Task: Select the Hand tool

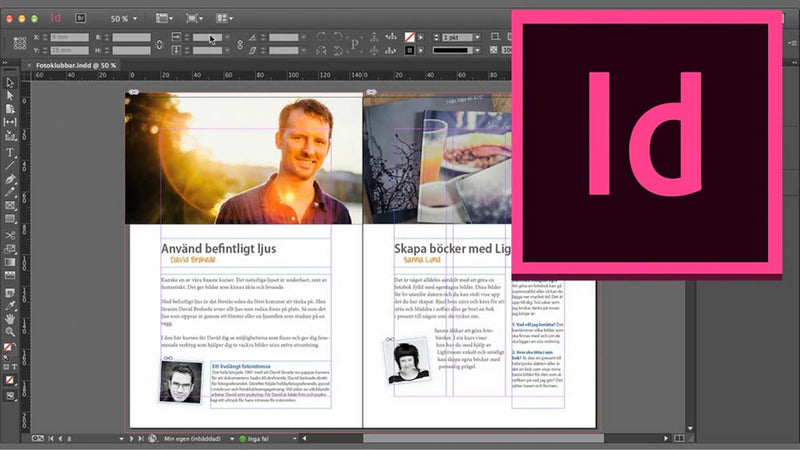Action: coord(10,318)
